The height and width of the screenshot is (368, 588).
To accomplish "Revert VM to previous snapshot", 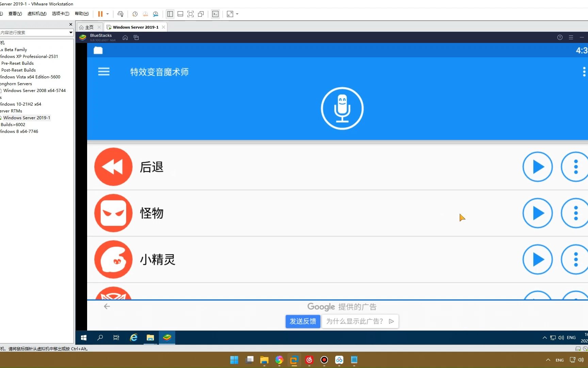I will [145, 14].
